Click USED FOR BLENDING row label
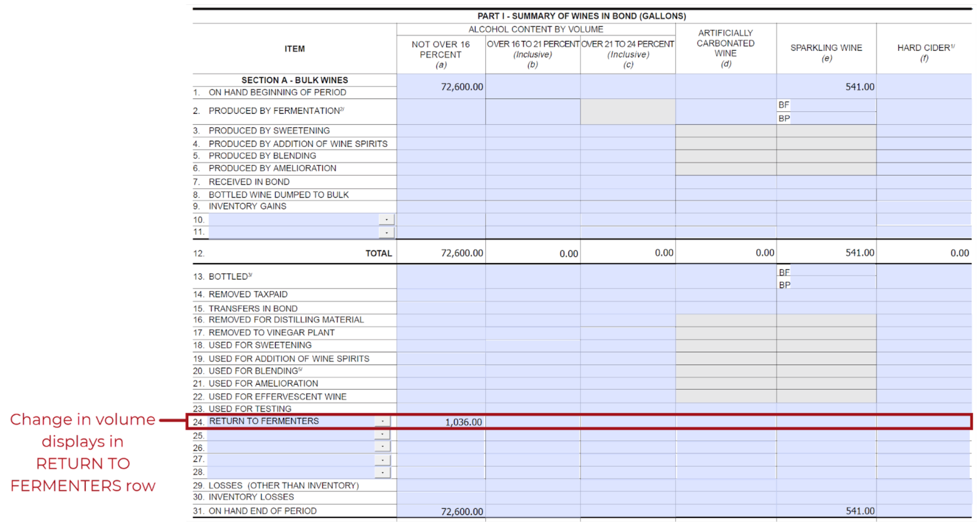Image resolution: width=980 pixels, height=528 pixels. (254, 371)
